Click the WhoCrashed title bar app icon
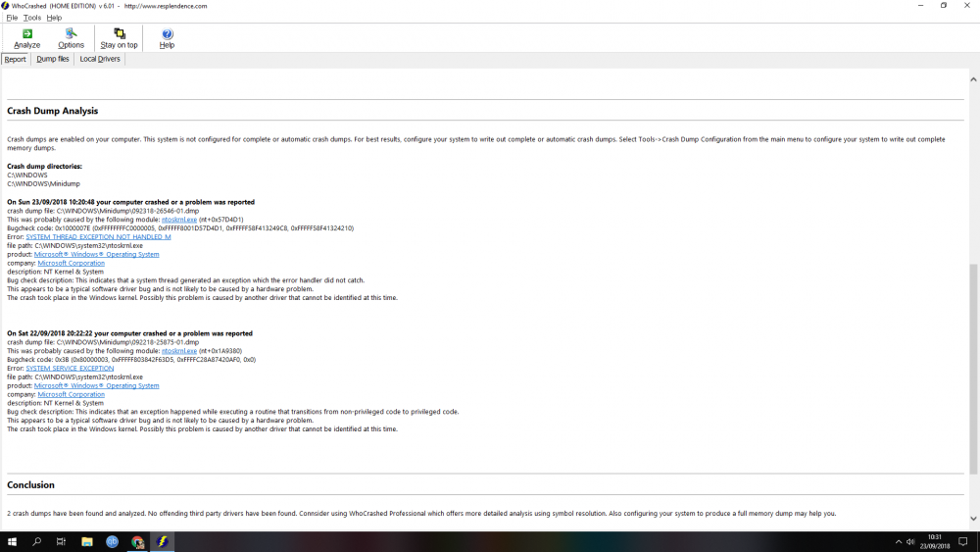 point(5,6)
